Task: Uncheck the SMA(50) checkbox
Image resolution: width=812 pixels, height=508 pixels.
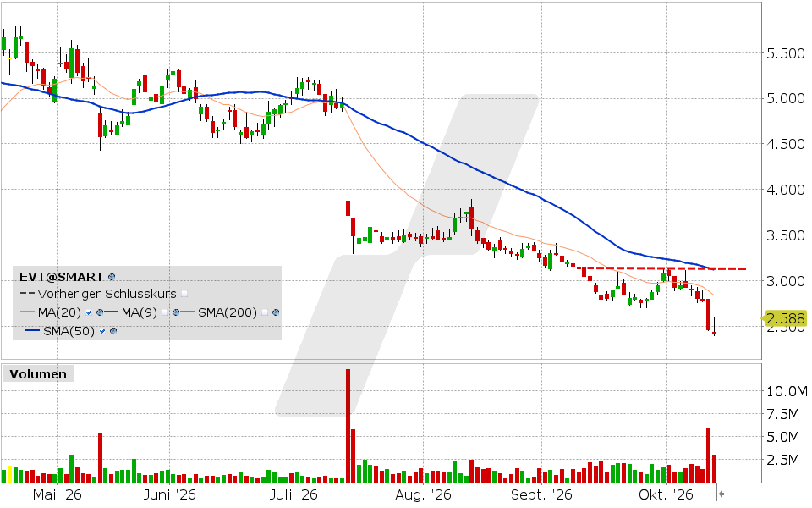Action: (x=102, y=331)
